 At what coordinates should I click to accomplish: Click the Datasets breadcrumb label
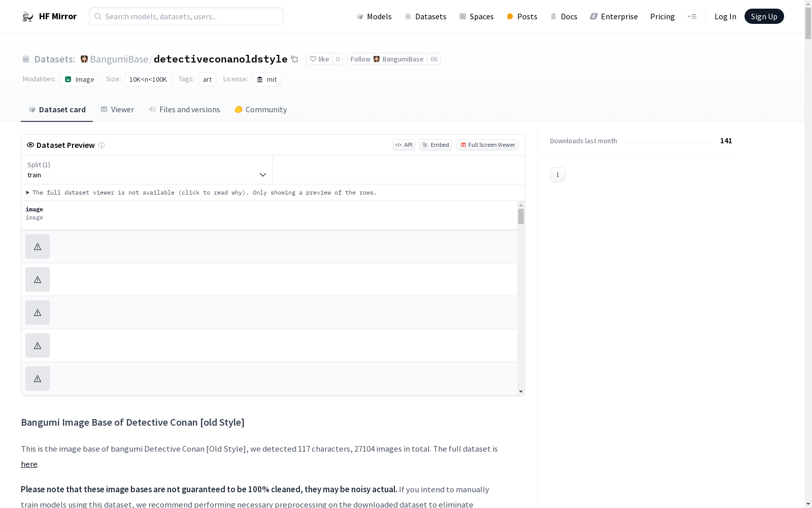tap(54, 59)
